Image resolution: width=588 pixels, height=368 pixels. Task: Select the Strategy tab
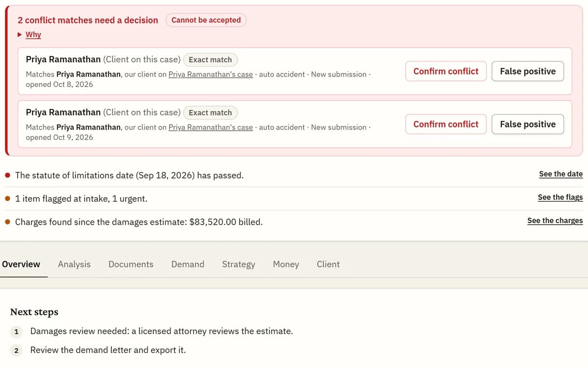[239, 264]
